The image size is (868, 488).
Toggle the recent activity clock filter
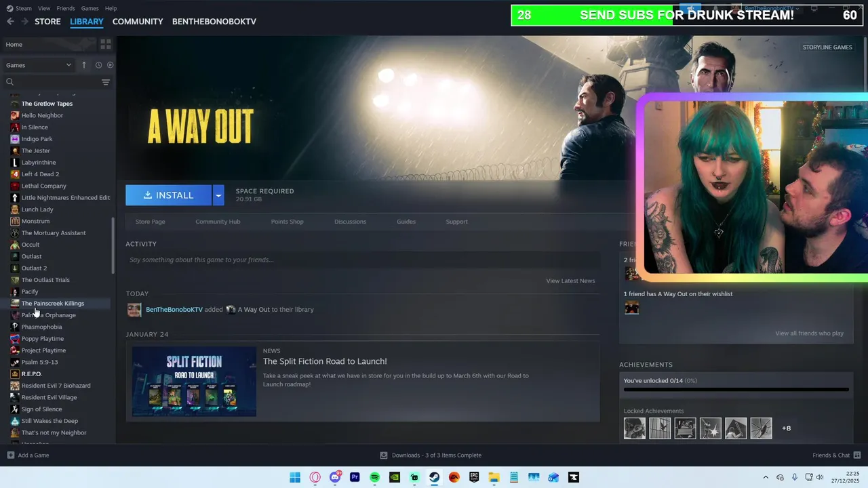[x=98, y=65]
